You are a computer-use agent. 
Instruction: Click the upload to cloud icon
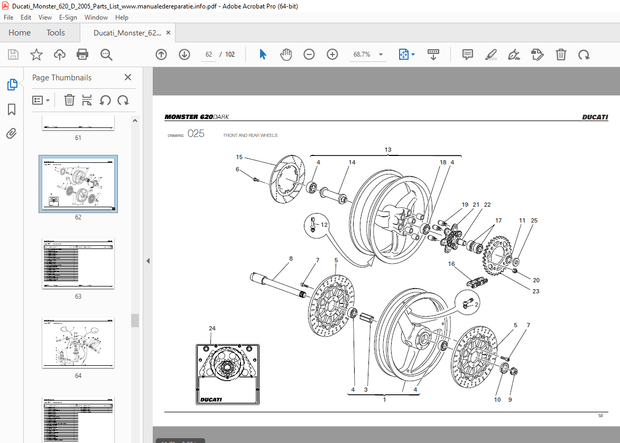pos(59,54)
